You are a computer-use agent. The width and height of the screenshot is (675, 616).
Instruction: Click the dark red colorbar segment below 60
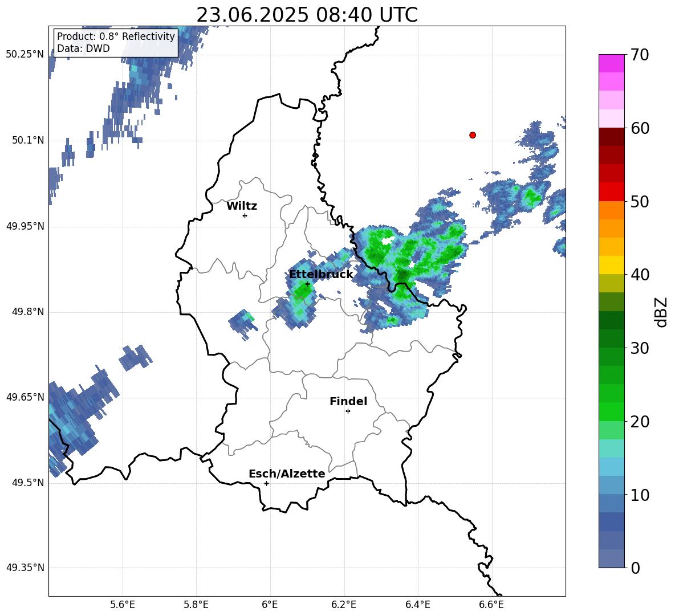[x=611, y=137]
